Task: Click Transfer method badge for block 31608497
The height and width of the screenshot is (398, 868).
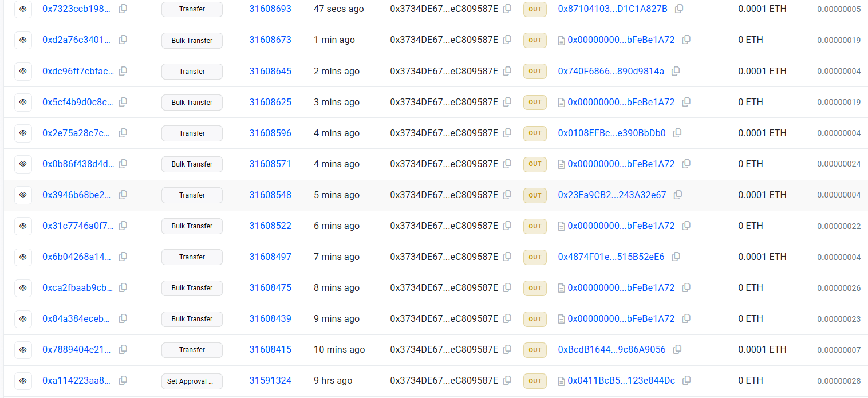Action: 192,257
